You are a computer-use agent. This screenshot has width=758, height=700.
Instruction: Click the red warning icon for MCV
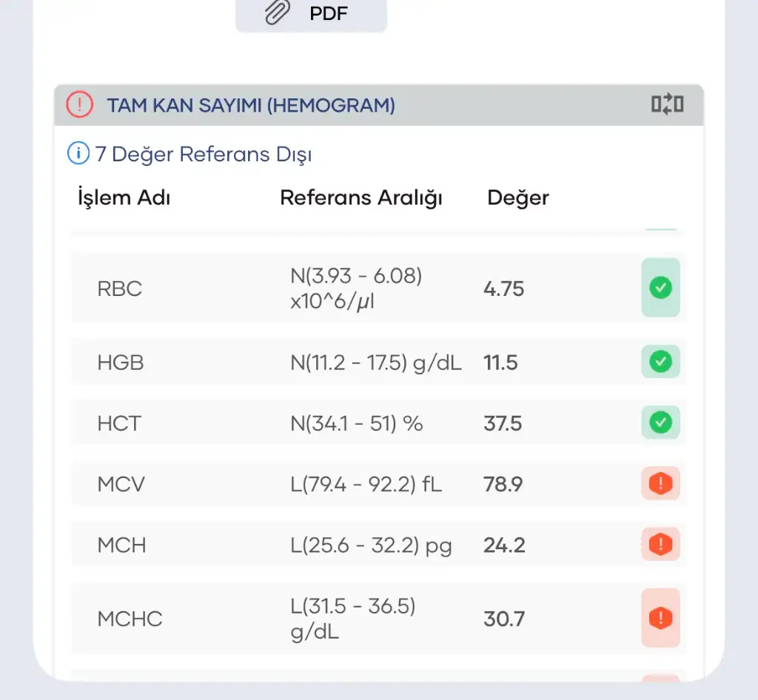(660, 484)
